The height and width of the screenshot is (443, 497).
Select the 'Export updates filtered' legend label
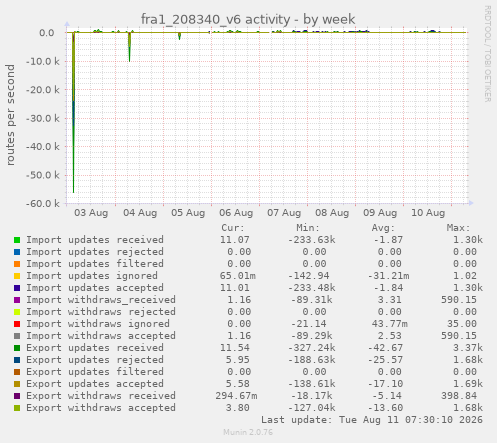(x=95, y=372)
